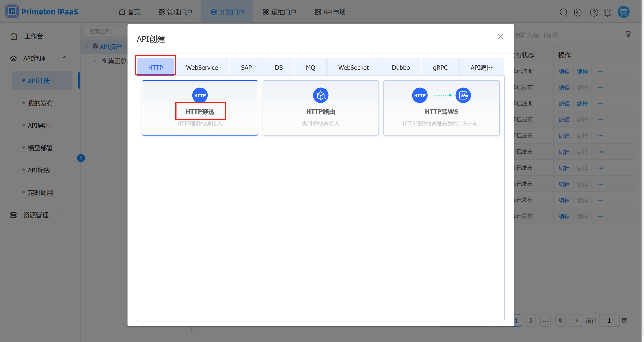The width and height of the screenshot is (644, 342).
Task: Open the notifications bell
Action: 608,12
